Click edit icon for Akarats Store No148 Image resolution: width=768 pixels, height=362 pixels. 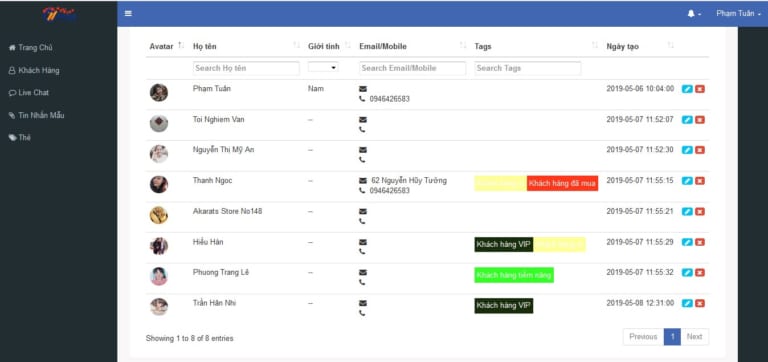[687, 212]
